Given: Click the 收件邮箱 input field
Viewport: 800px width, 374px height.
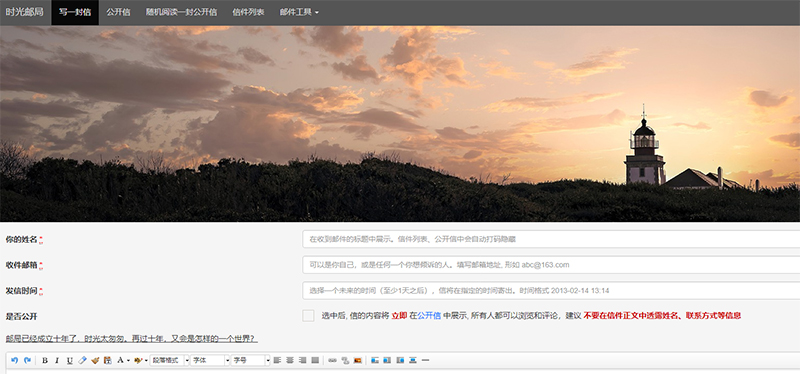Looking at the screenshot, I should click(x=551, y=265).
